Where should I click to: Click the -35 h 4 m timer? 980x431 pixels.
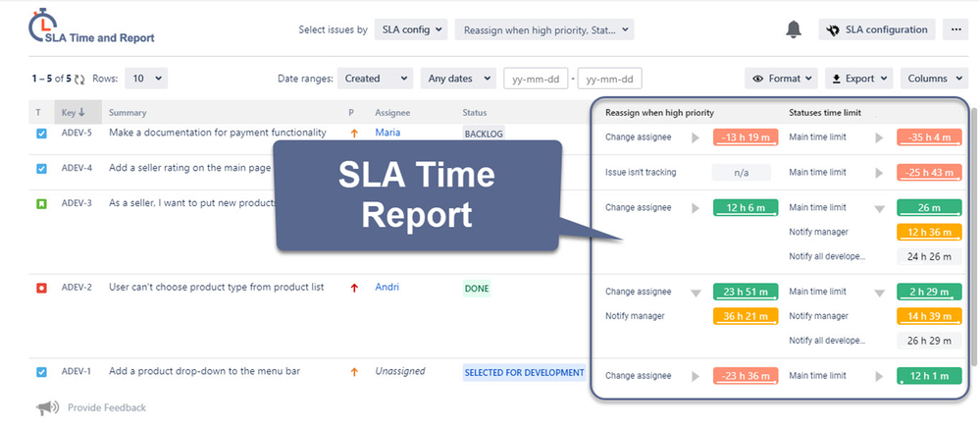point(929,137)
